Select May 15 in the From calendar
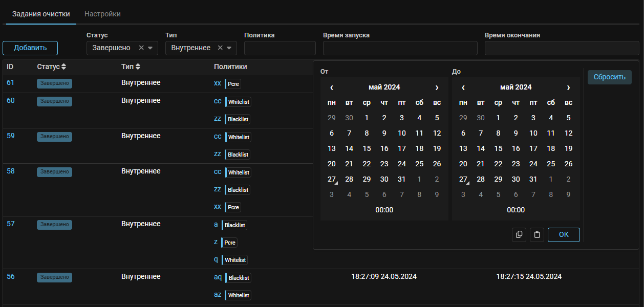 pyautogui.click(x=367, y=149)
